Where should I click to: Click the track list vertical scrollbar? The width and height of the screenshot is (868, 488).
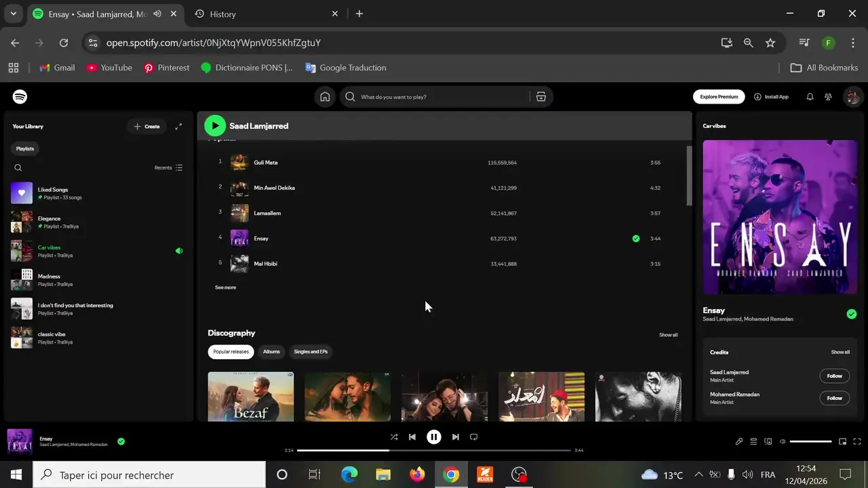689,175
